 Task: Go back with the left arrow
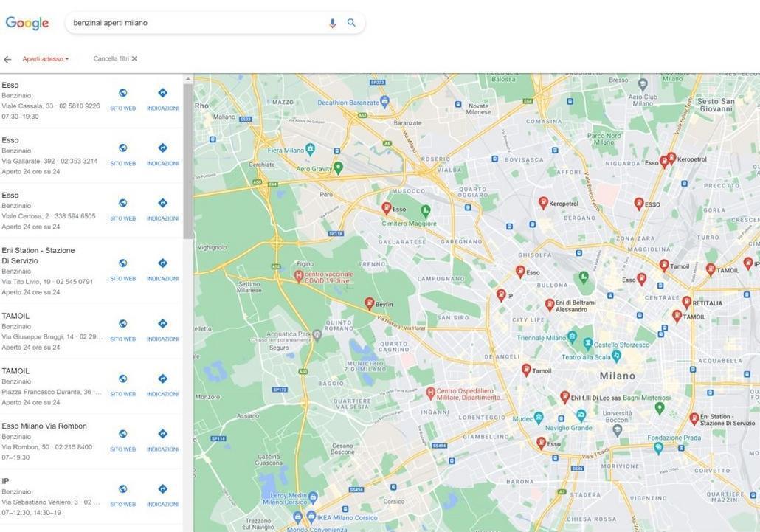tap(7, 59)
